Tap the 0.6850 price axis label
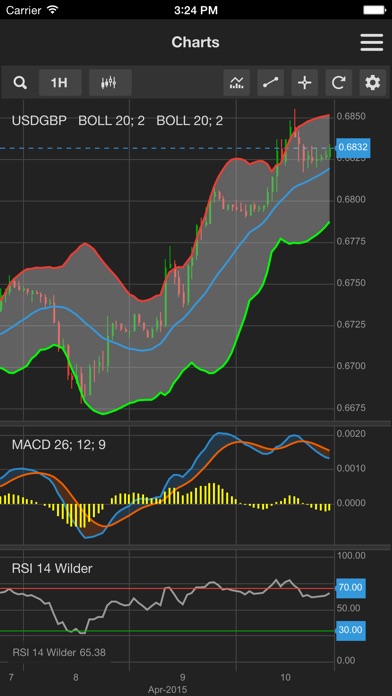This screenshot has width=392, height=696. pos(351,116)
